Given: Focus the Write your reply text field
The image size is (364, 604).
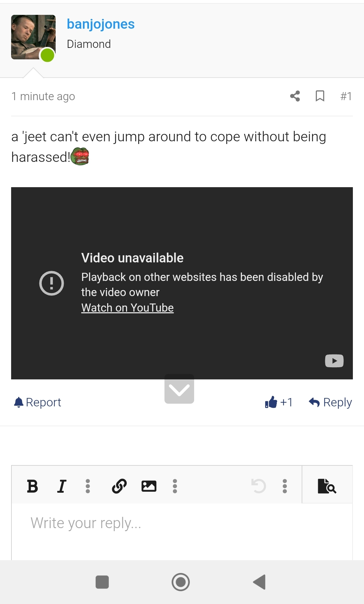Looking at the screenshot, I should pos(182,531).
